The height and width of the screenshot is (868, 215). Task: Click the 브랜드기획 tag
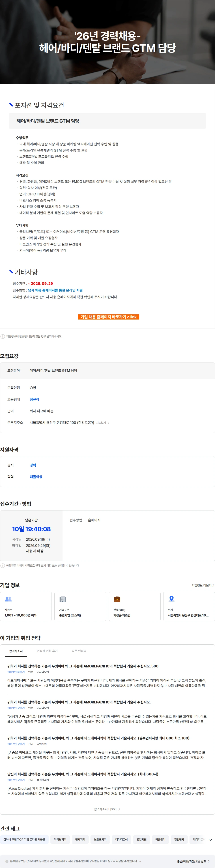point(100,839)
